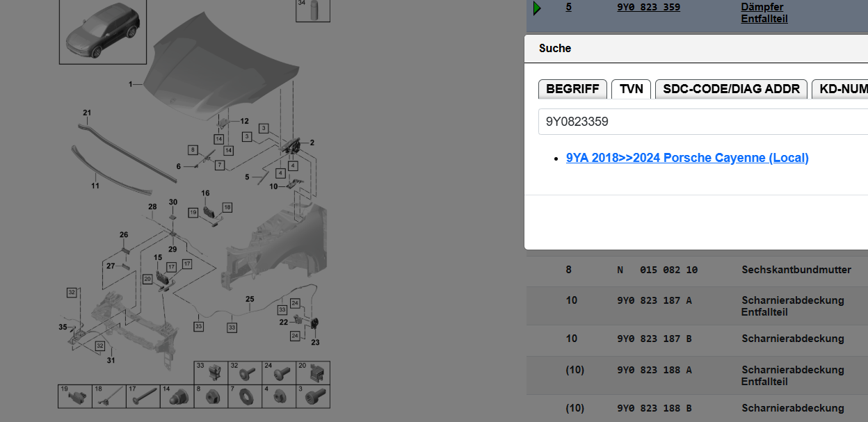Click legend icon 3 socket screw
Image resolution: width=868 pixels, height=422 pixels.
click(313, 396)
